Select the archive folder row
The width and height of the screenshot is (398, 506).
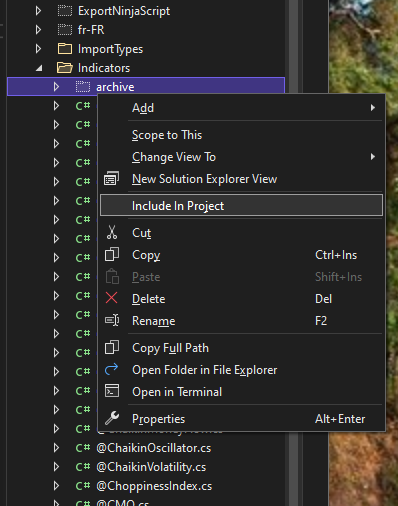pos(146,87)
